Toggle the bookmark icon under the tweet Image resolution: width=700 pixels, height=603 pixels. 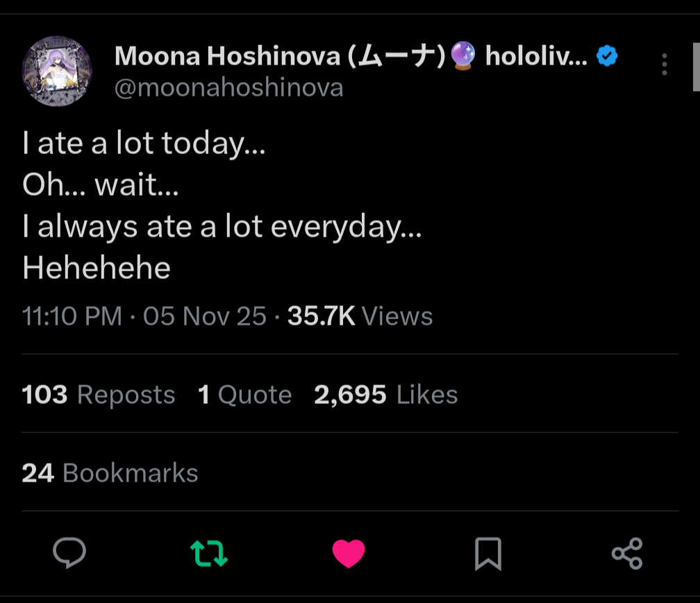click(x=487, y=554)
